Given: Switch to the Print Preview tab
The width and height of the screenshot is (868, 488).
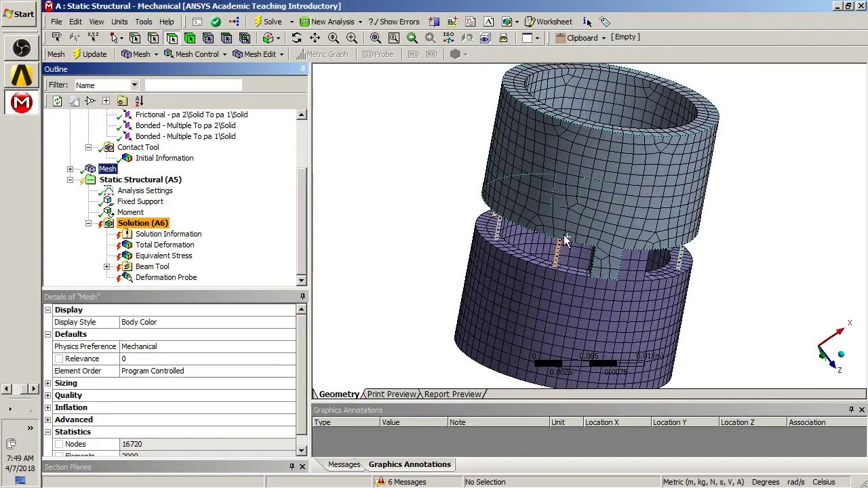Looking at the screenshot, I should coord(391,394).
